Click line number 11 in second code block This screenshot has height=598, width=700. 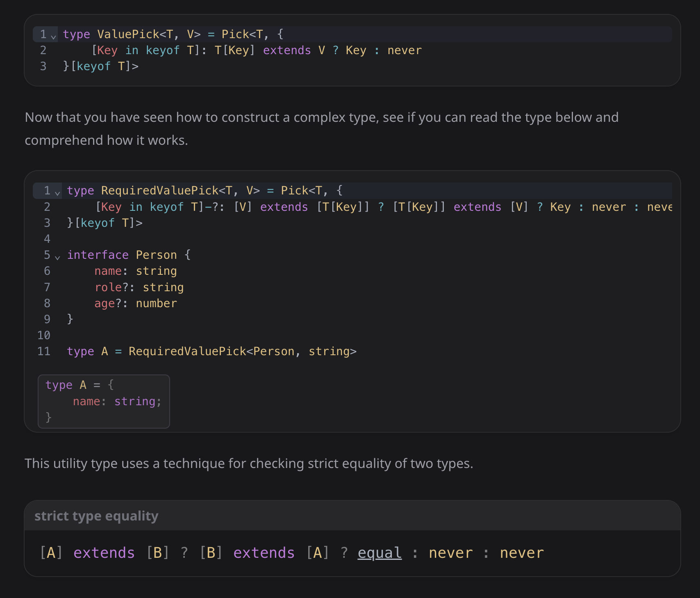point(44,351)
